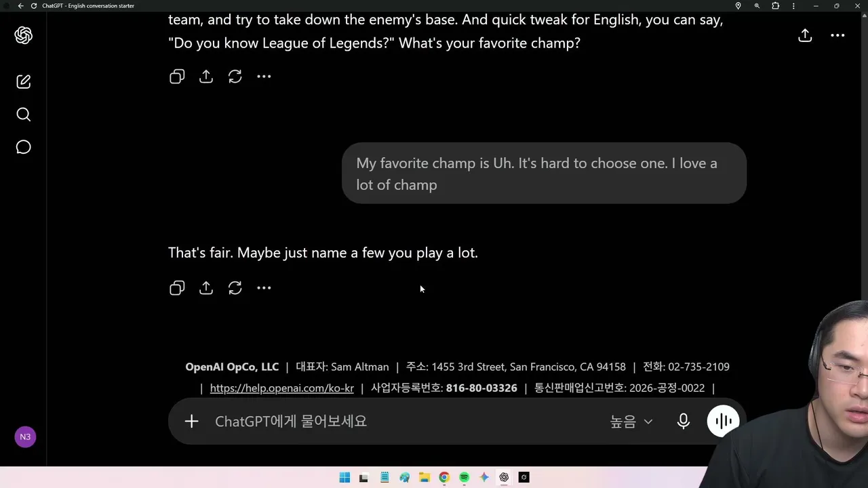Open Google Chrome from the taskbar
Image resolution: width=868 pixels, height=488 pixels.
pyautogui.click(x=444, y=477)
